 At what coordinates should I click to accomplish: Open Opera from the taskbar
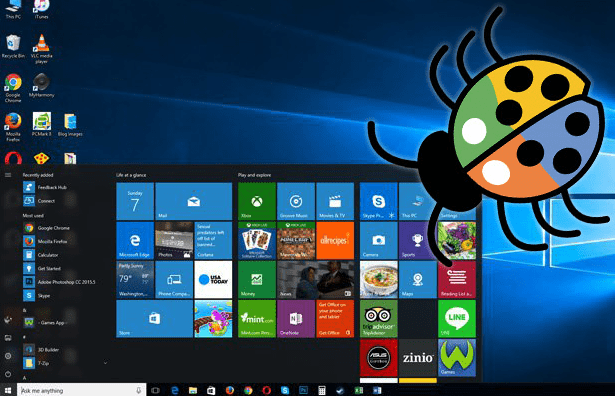point(267,391)
